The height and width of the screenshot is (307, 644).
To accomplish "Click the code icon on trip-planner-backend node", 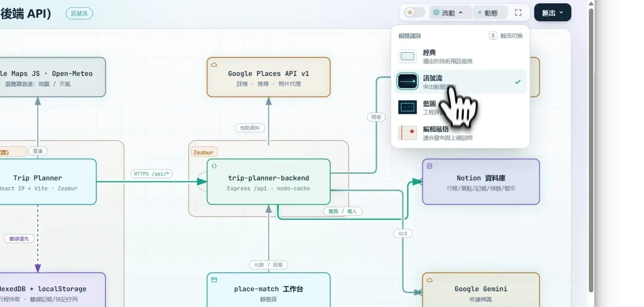I will point(214,166).
